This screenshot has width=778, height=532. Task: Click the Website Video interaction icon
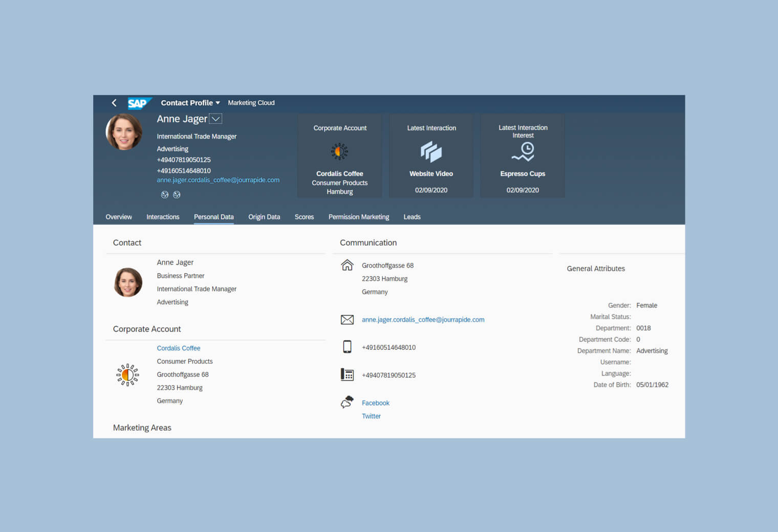[431, 152]
